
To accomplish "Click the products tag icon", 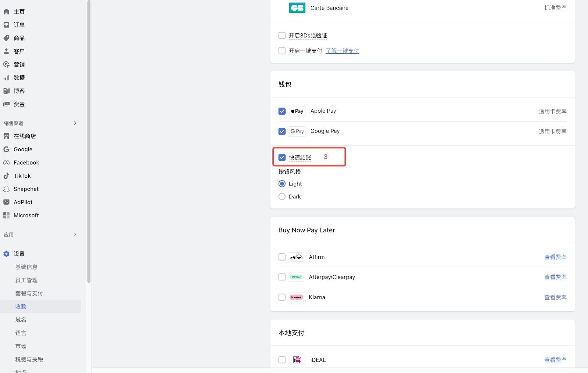I will click(6, 38).
